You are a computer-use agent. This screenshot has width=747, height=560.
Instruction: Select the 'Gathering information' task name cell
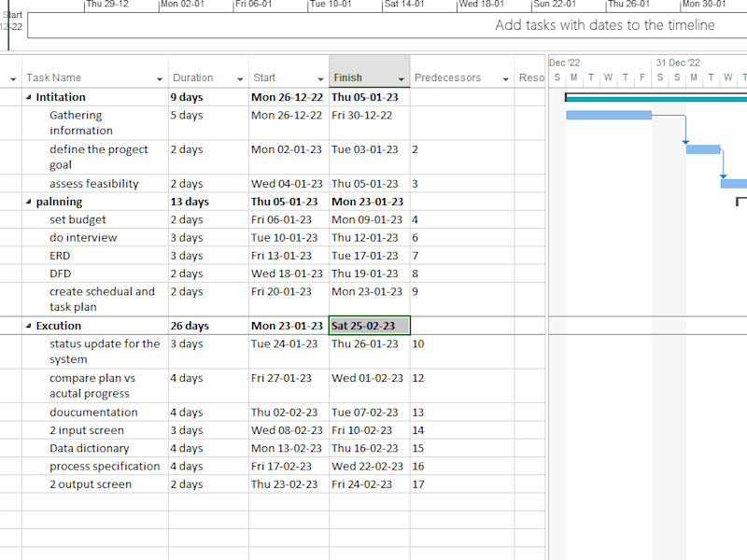pyautogui.click(x=95, y=123)
